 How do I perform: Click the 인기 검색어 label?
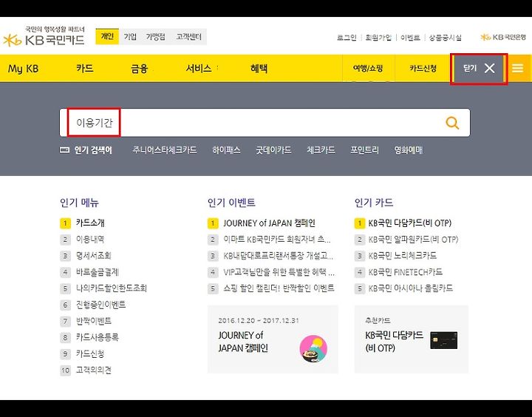pyautogui.click(x=93, y=150)
